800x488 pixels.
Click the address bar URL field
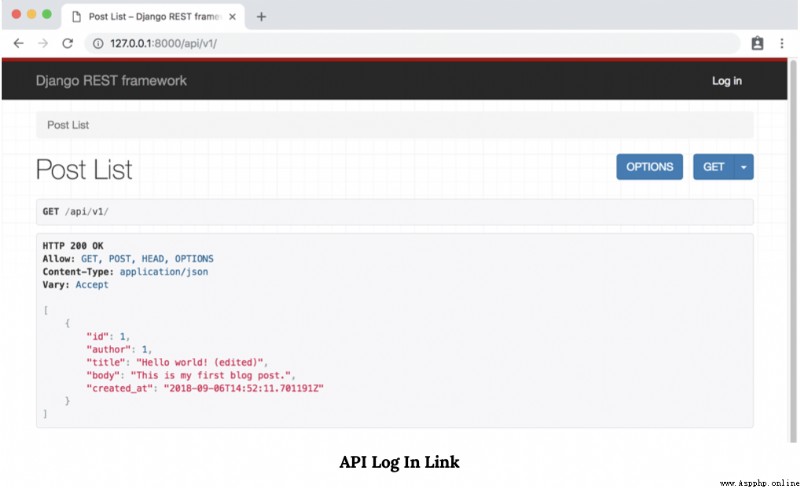click(412, 43)
